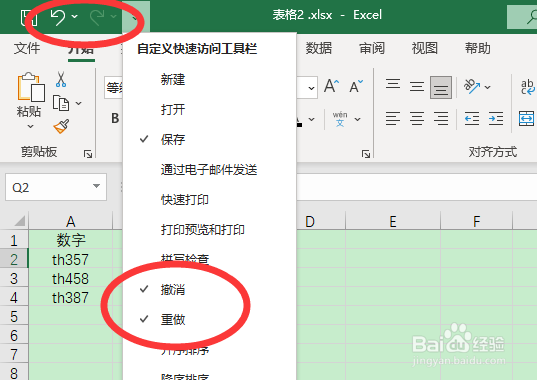Click cell containing th458
The width and height of the screenshot is (537, 380).
[71, 279]
